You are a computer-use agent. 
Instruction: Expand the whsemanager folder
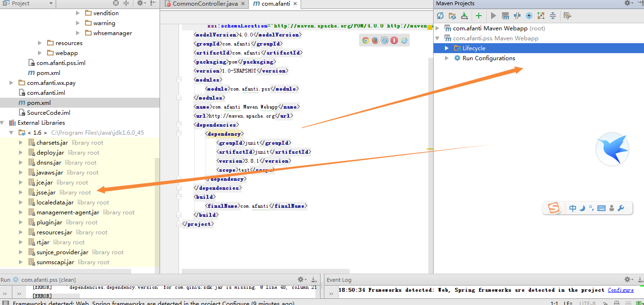coord(78,33)
